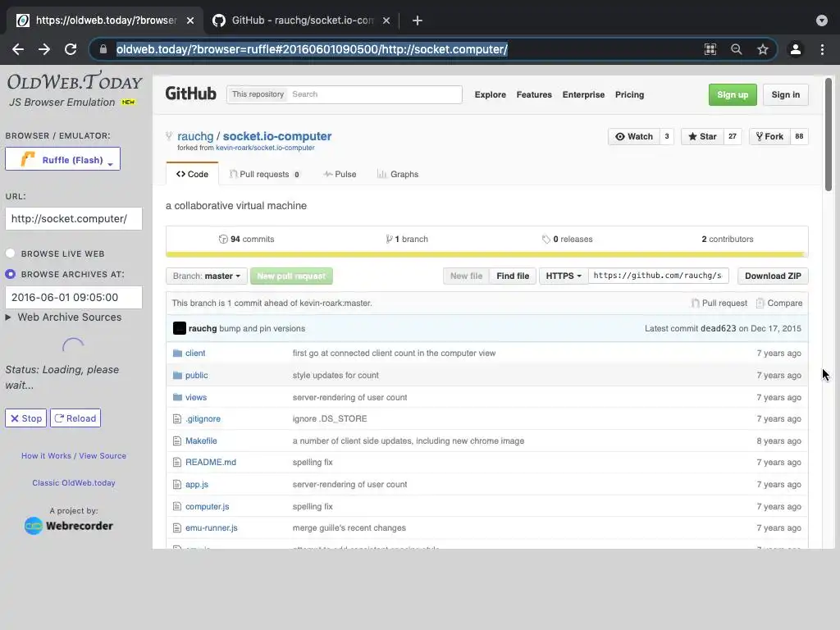Close the oldweb.today tab

click(x=190, y=21)
